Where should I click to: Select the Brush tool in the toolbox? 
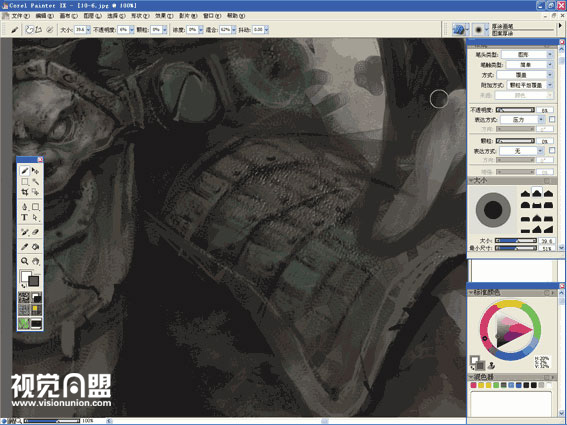tap(25, 170)
